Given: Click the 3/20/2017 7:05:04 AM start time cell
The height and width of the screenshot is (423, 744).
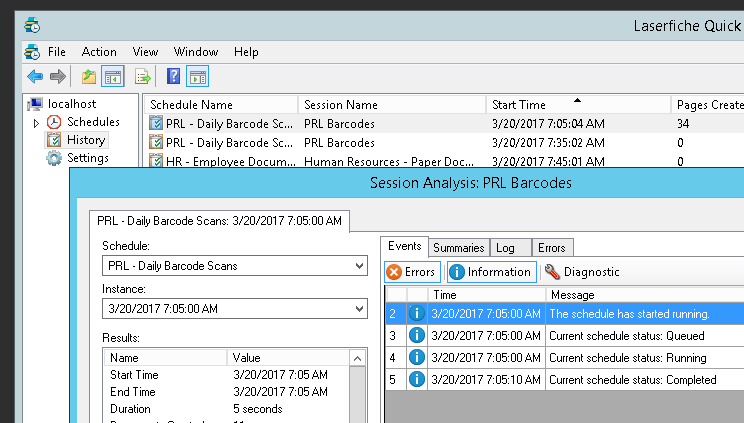Looking at the screenshot, I should coord(548,124).
